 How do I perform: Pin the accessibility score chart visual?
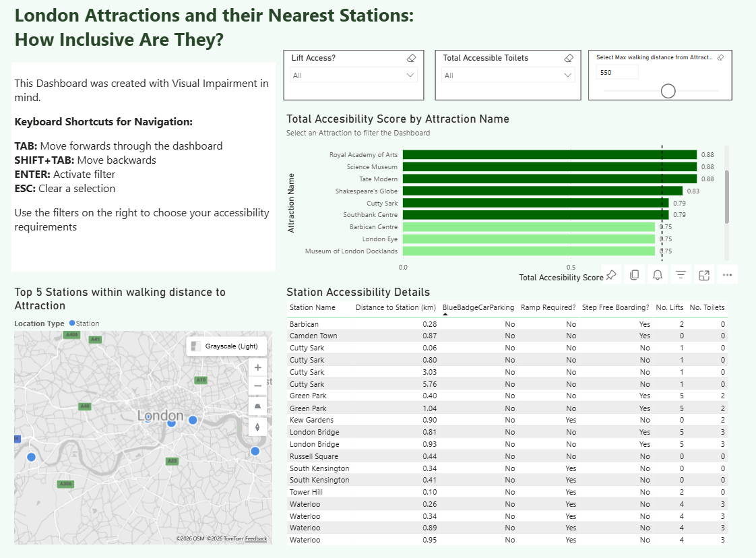(x=611, y=275)
